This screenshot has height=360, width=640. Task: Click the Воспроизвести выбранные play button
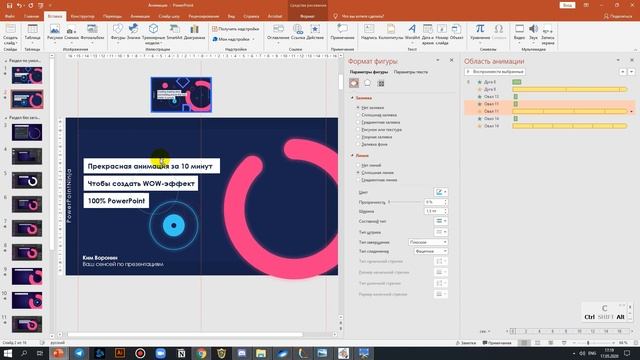(495, 72)
